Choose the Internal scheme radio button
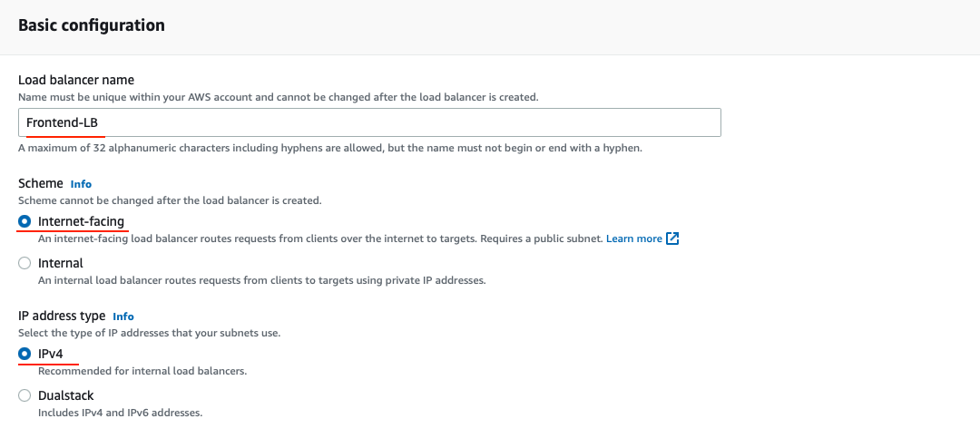980x438 pixels. point(24,263)
